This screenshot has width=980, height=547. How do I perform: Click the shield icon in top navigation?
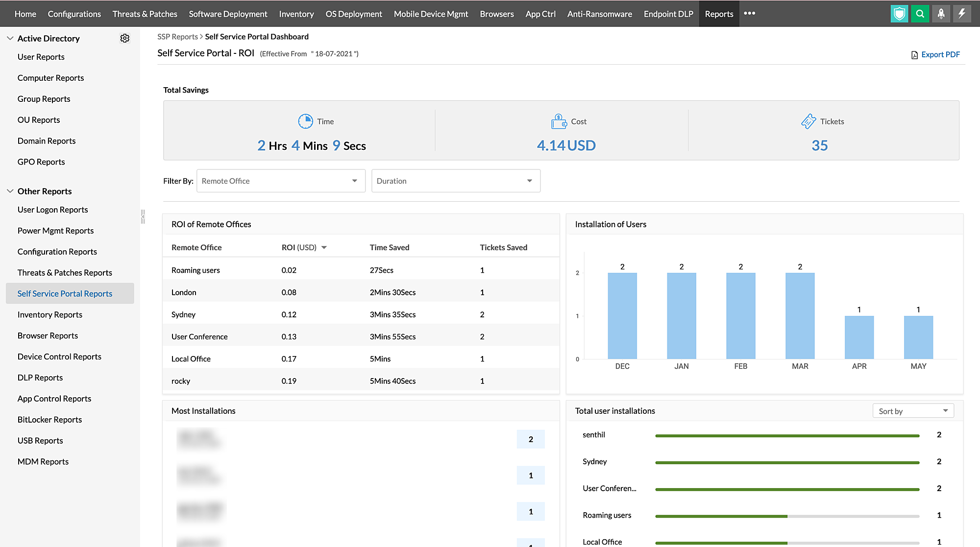(x=900, y=13)
